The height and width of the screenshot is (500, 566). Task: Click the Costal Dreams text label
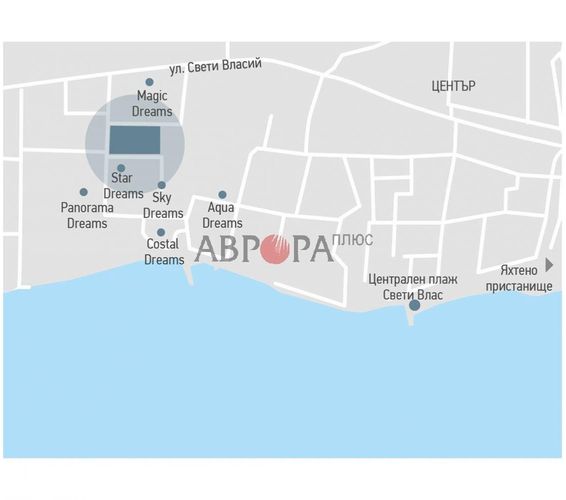coord(164,252)
